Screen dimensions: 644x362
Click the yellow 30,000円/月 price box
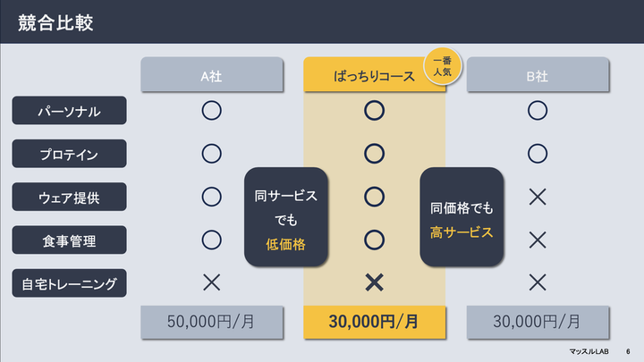pos(374,322)
